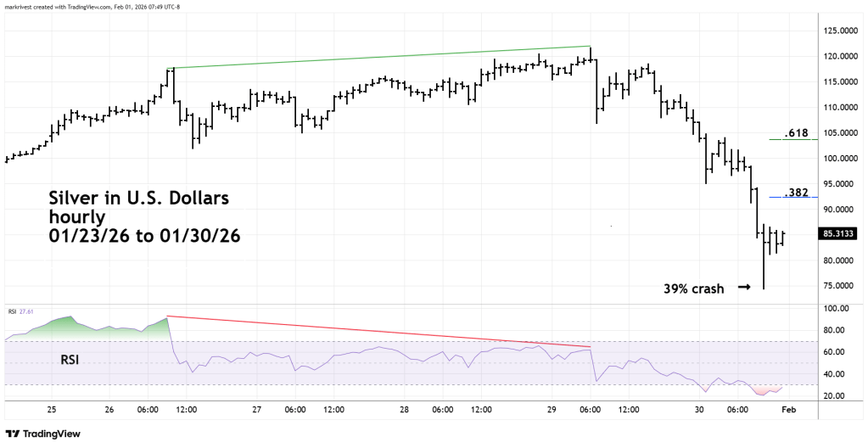Click the 125.0000 price axis label
This screenshot has width=868, height=448.
coord(840,31)
